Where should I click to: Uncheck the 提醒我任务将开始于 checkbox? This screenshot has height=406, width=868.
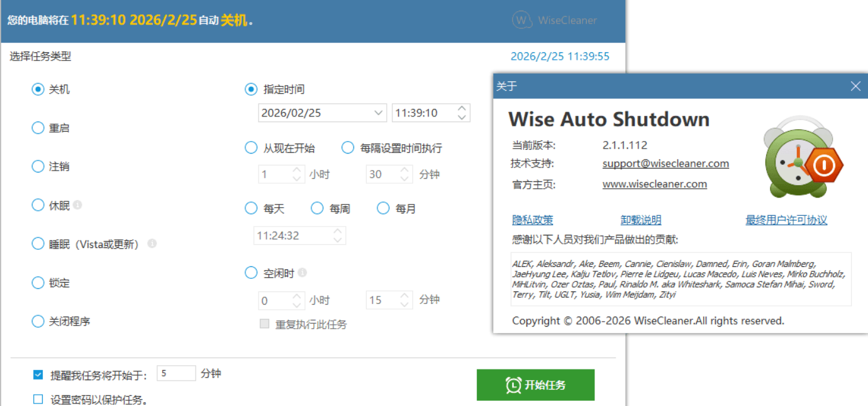[38, 375]
